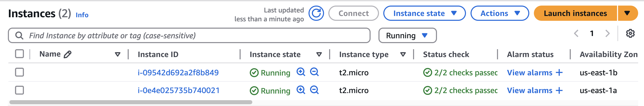Open the Running filter dropdown
644x106 pixels.
pos(407,36)
